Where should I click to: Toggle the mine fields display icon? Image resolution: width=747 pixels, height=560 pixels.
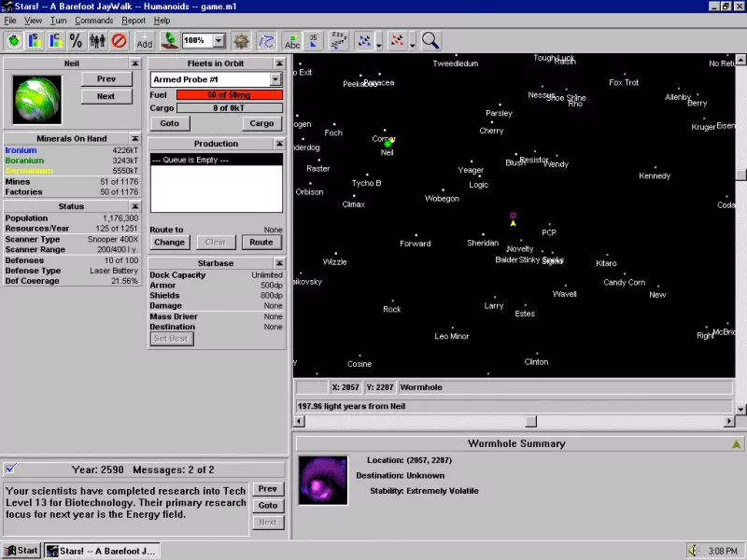coord(242,41)
